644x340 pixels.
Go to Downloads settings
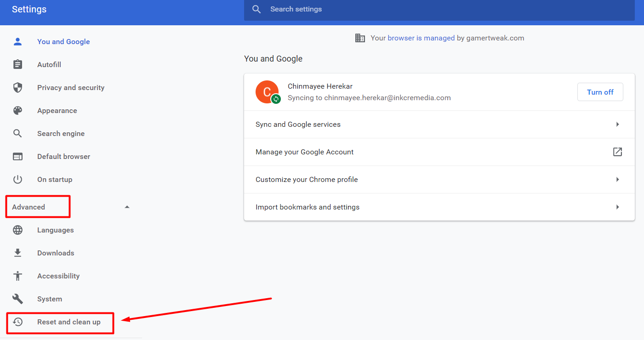pos(56,253)
